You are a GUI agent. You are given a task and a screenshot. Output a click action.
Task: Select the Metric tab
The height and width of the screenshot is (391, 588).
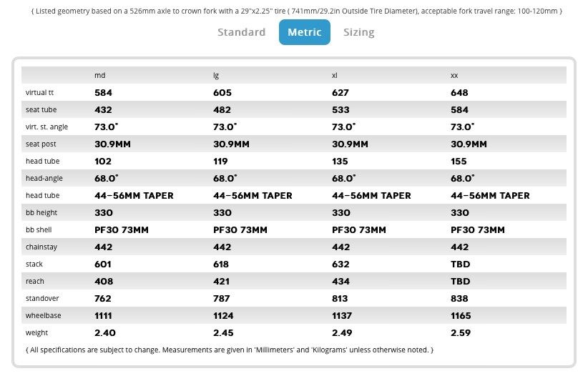click(305, 32)
